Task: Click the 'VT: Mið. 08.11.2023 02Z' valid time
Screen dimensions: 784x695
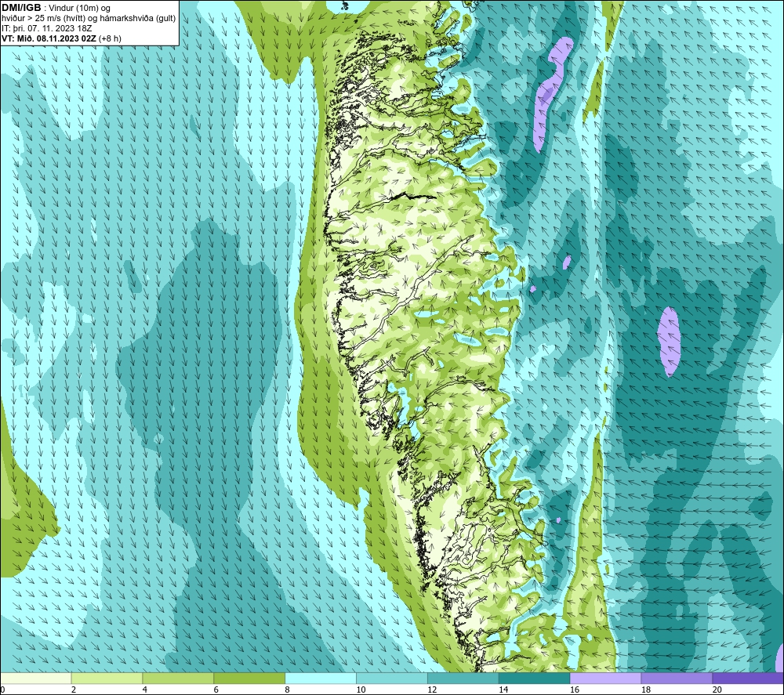Action: [49, 38]
